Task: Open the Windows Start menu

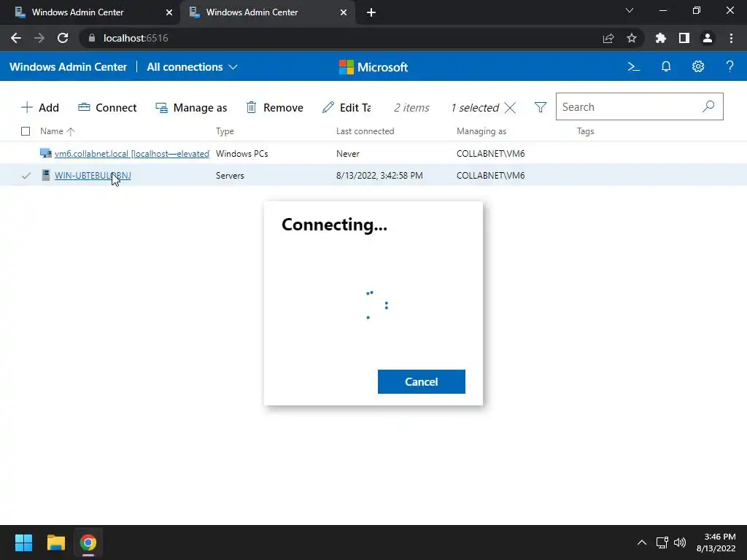Action: pos(23,542)
